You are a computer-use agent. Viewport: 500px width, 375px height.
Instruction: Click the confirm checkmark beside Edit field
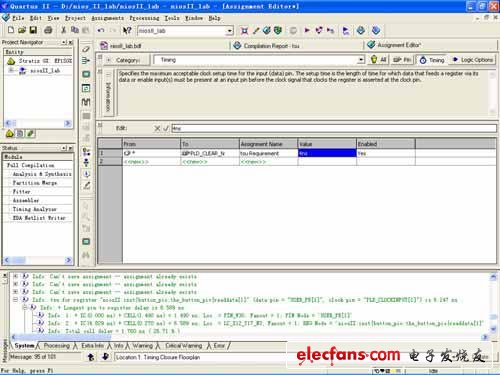coord(166,128)
